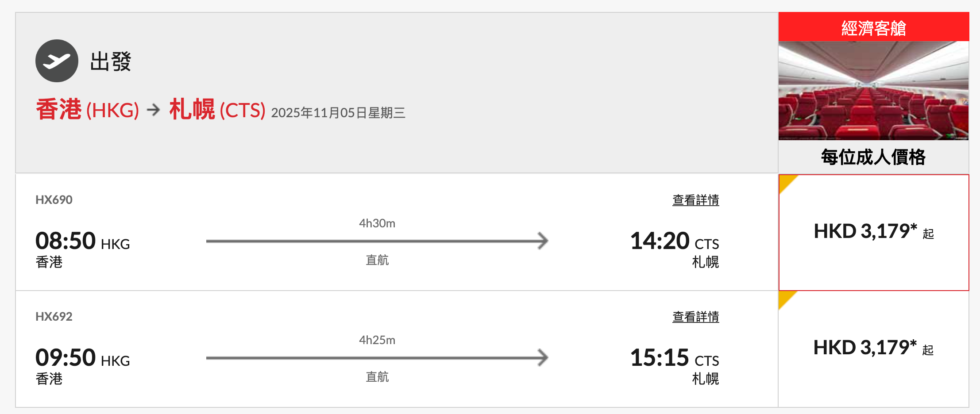Click yellow corner marker on HX692 fare

pyautogui.click(x=785, y=297)
